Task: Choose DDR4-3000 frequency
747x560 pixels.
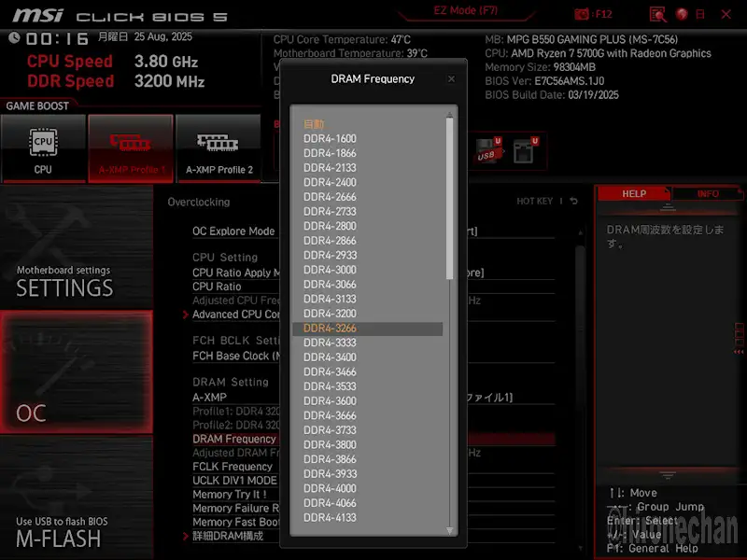Action: [330, 270]
